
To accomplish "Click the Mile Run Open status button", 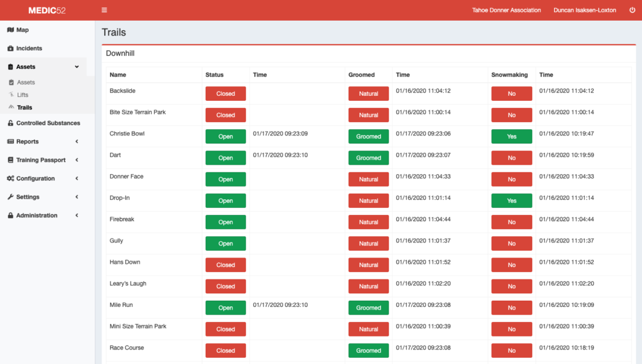I will coord(225,308).
